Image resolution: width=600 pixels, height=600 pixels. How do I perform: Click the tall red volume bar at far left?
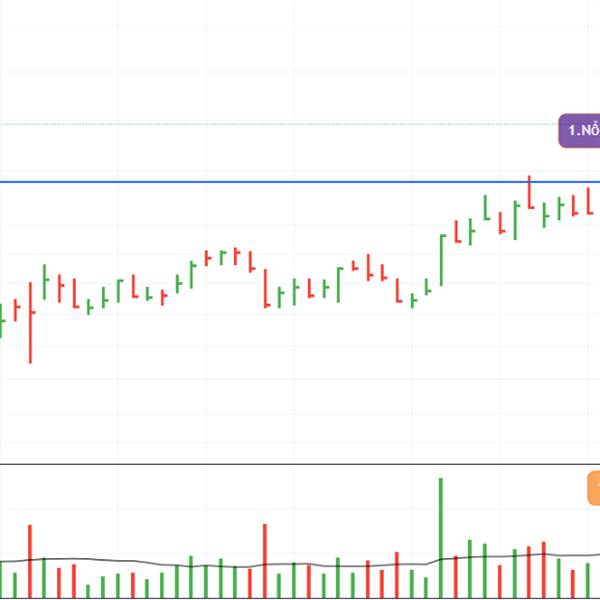pos(30,561)
